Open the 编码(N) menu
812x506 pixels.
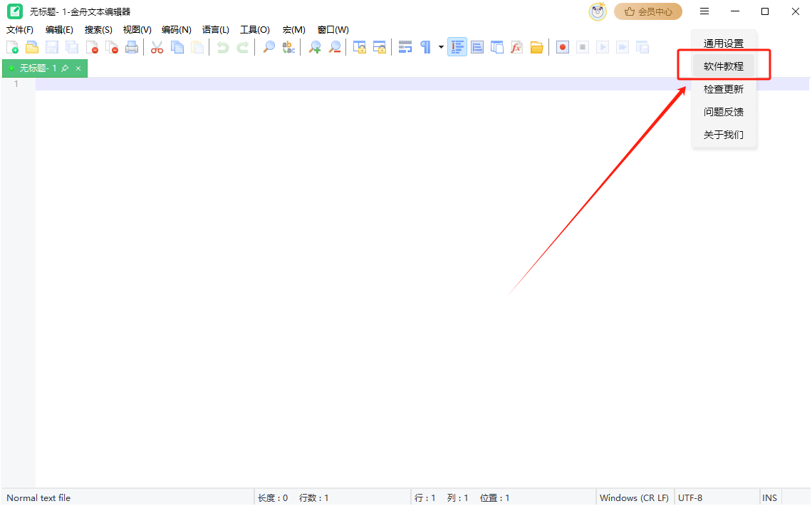click(x=177, y=30)
